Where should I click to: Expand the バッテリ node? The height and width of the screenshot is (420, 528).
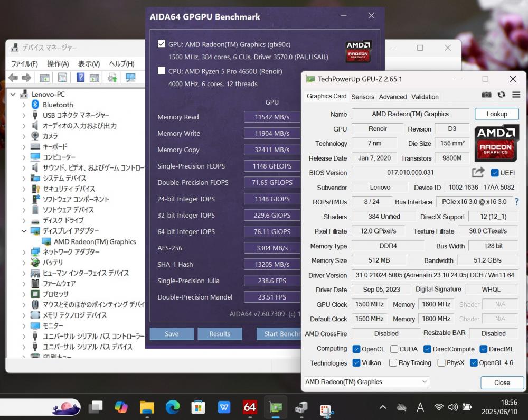pos(24,263)
